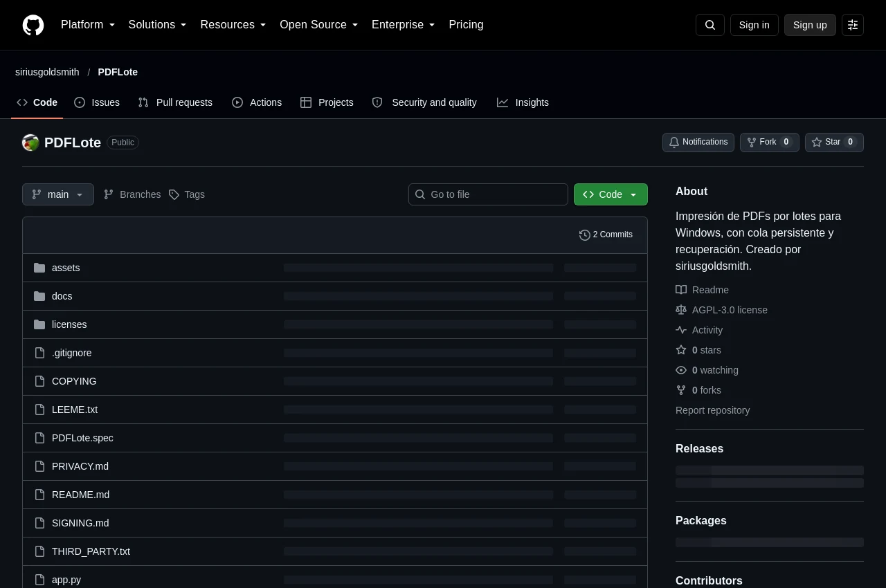The height and width of the screenshot is (588, 886).
Task: Click the Sign up button
Action: tap(810, 25)
